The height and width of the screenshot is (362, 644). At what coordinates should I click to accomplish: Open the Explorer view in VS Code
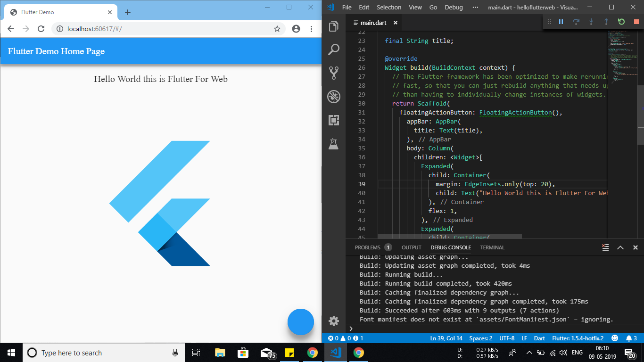click(334, 26)
